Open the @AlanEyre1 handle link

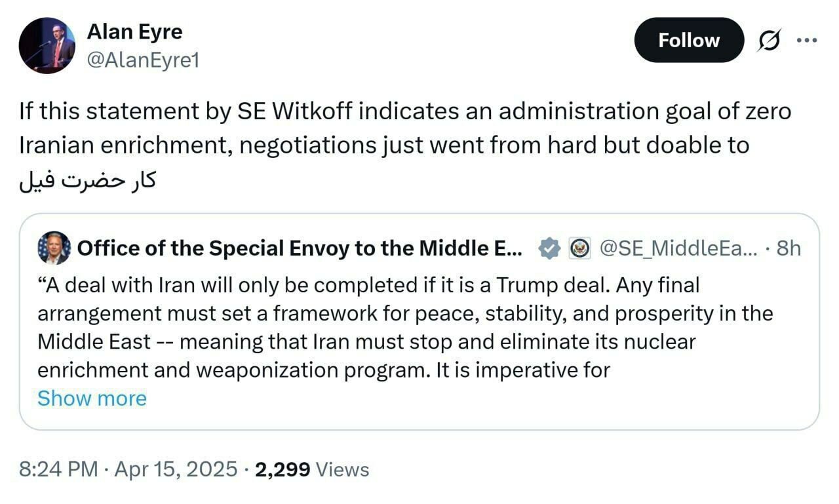143,60
